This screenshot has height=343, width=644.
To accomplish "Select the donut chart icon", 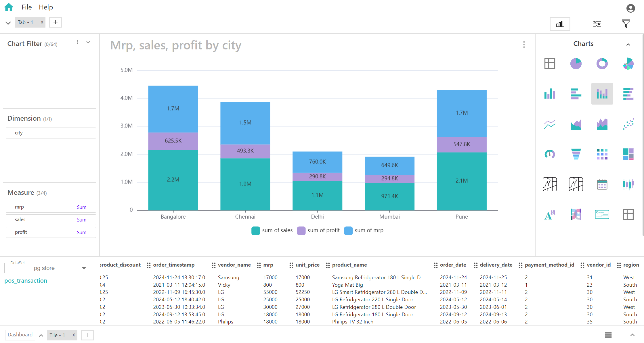I will pyautogui.click(x=602, y=64).
